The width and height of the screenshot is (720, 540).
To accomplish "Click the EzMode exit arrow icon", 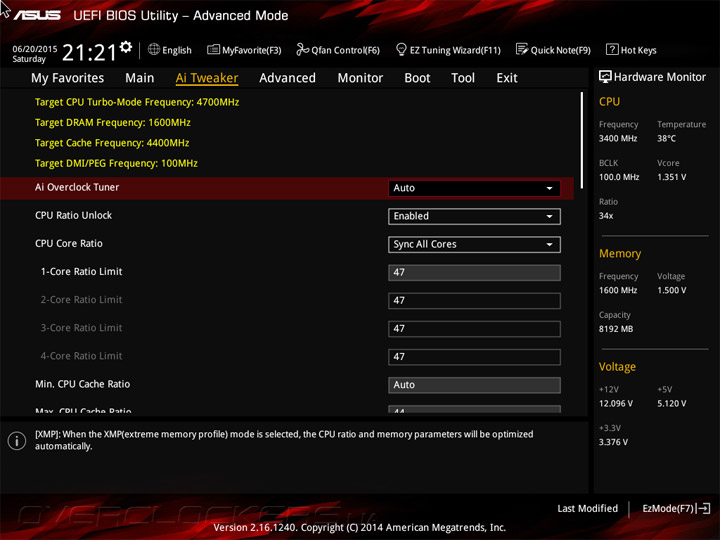I will (703, 508).
